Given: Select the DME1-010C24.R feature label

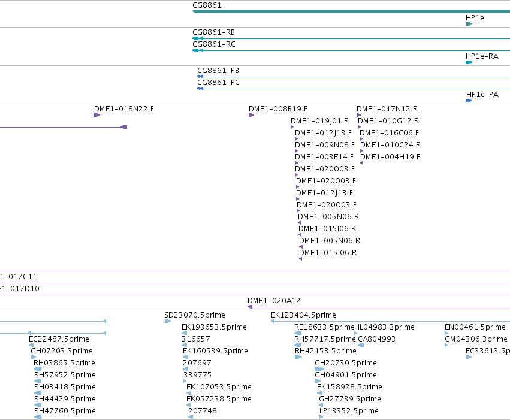Looking at the screenshot, I should [390, 145].
